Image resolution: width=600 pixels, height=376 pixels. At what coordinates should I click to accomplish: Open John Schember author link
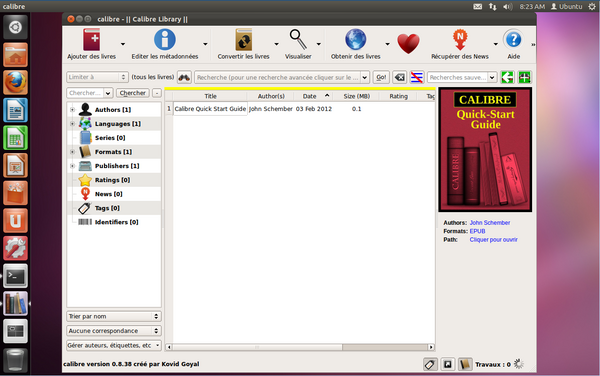pos(490,223)
